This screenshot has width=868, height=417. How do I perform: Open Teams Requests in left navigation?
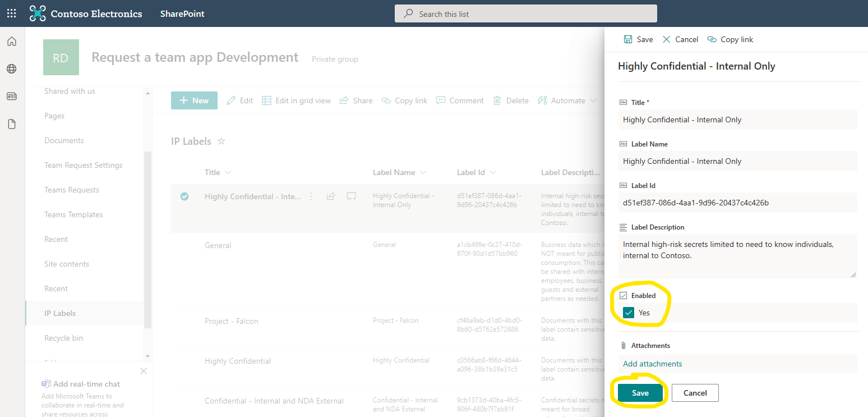click(x=71, y=190)
